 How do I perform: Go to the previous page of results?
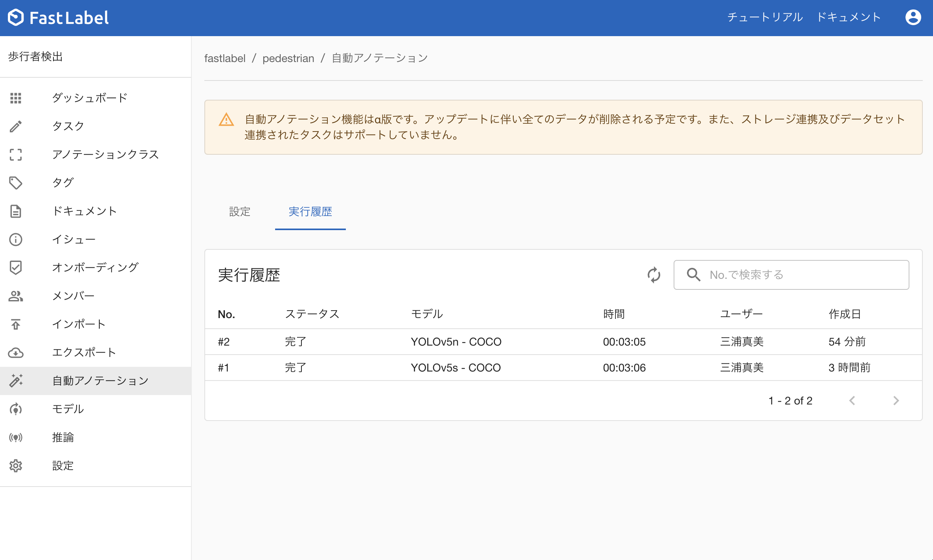pos(852,401)
